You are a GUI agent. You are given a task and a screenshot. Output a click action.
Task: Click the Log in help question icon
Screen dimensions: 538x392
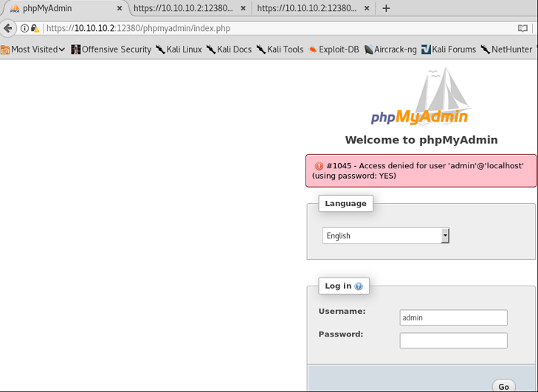(359, 286)
